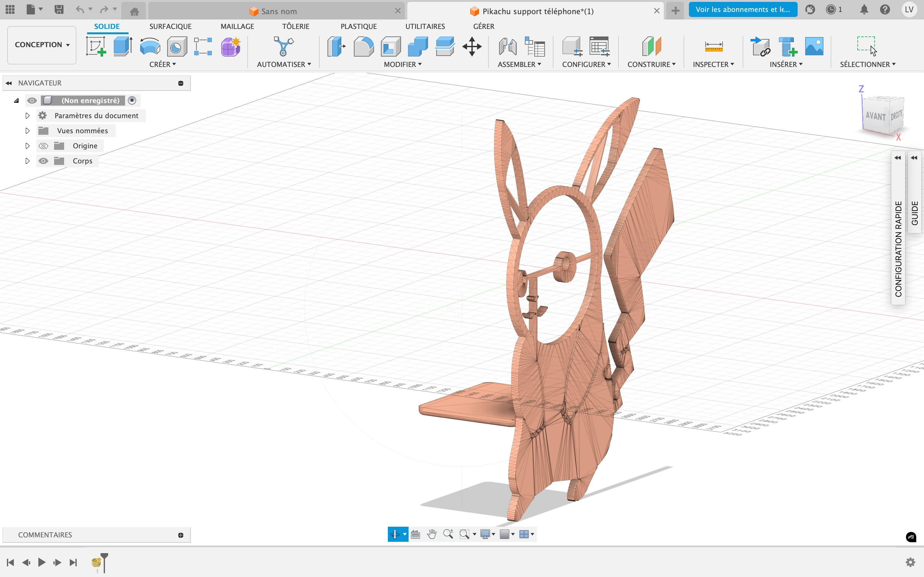Click Voir les abonnements button

(x=742, y=9)
